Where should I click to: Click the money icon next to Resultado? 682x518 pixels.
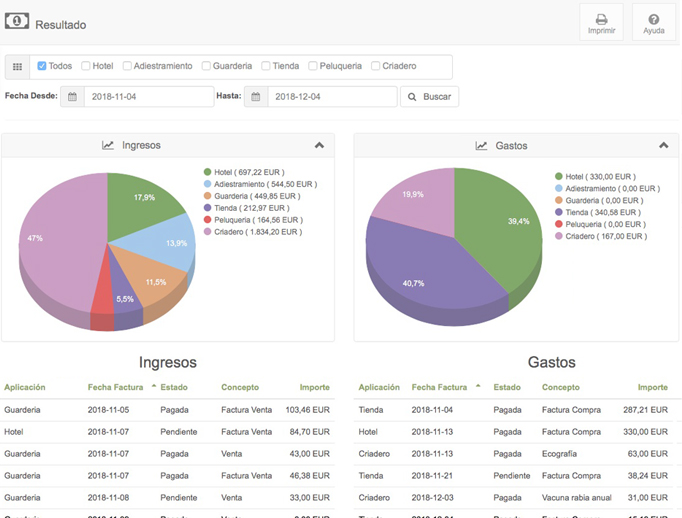[x=16, y=23]
